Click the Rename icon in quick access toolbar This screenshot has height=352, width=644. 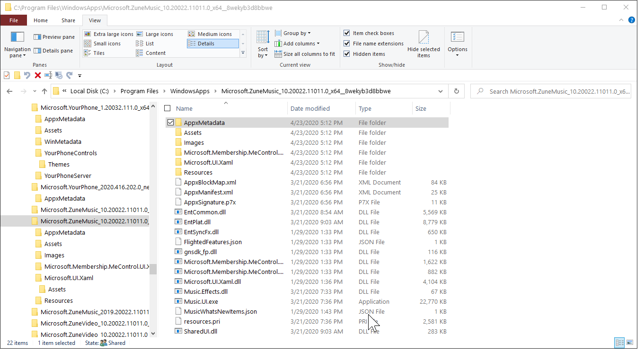[x=48, y=75]
